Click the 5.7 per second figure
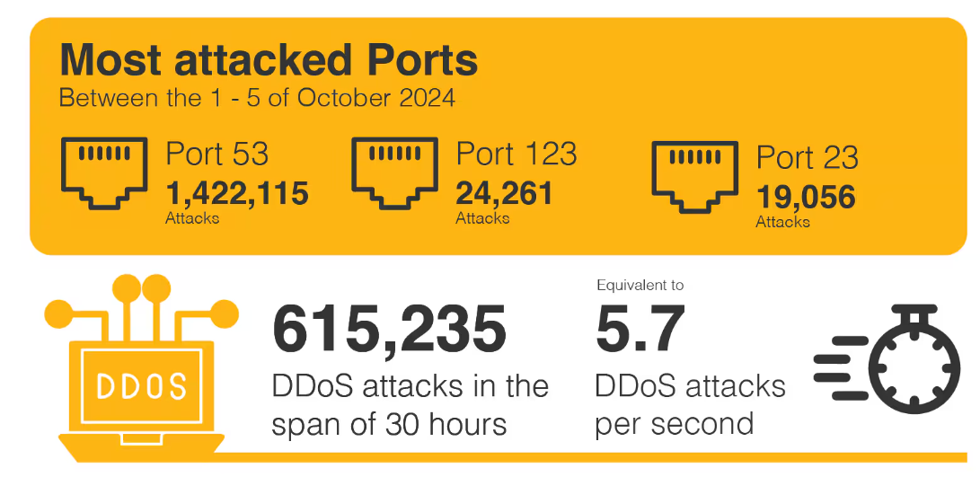The height and width of the screenshot is (477, 980). click(x=640, y=329)
